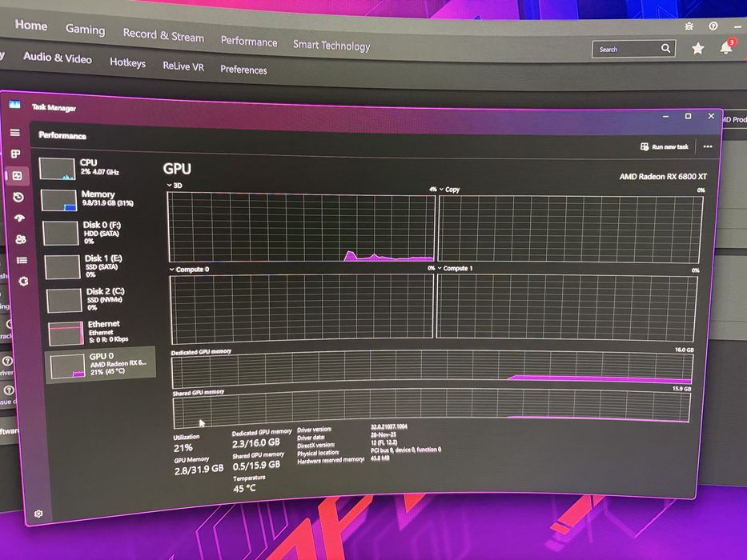Open Task Manager settings gear
Image resolution: width=747 pixels, height=560 pixels.
click(x=38, y=514)
